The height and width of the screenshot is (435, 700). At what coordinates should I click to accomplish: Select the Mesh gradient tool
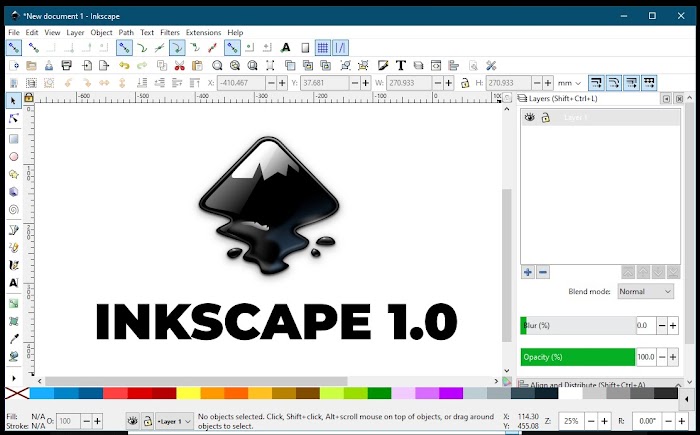coord(13,321)
